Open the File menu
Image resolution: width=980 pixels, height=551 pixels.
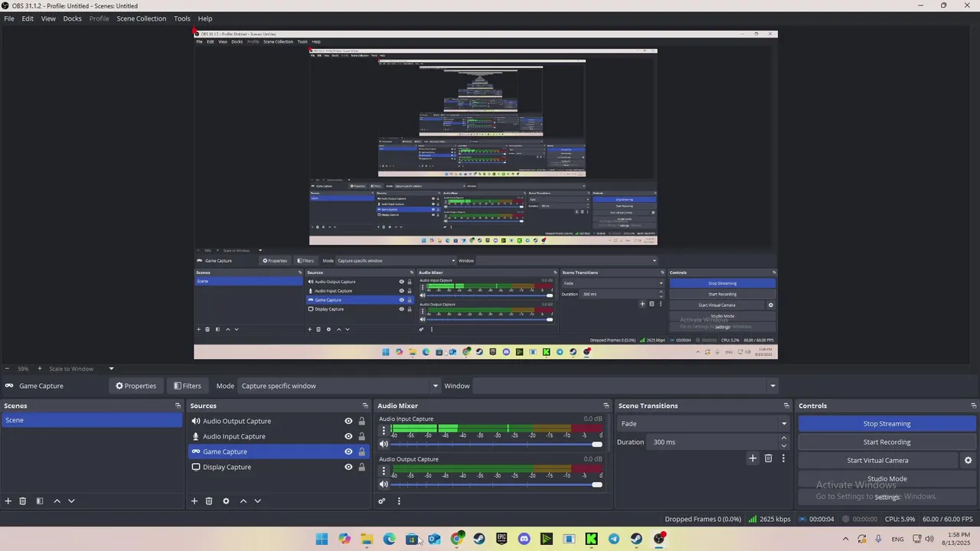(x=9, y=18)
